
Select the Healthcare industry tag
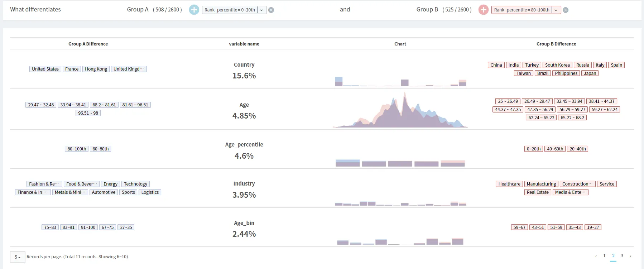pyautogui.click(x=509, y=184)
